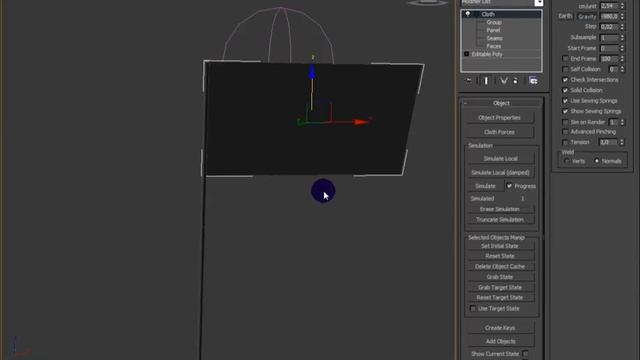This screenshot has width=640, height=360.
Task: Click the Simulate button
Action: click(x=485, y=186)
